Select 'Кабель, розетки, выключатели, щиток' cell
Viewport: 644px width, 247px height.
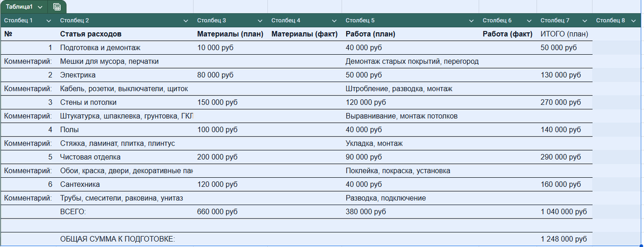pos(125,89)
